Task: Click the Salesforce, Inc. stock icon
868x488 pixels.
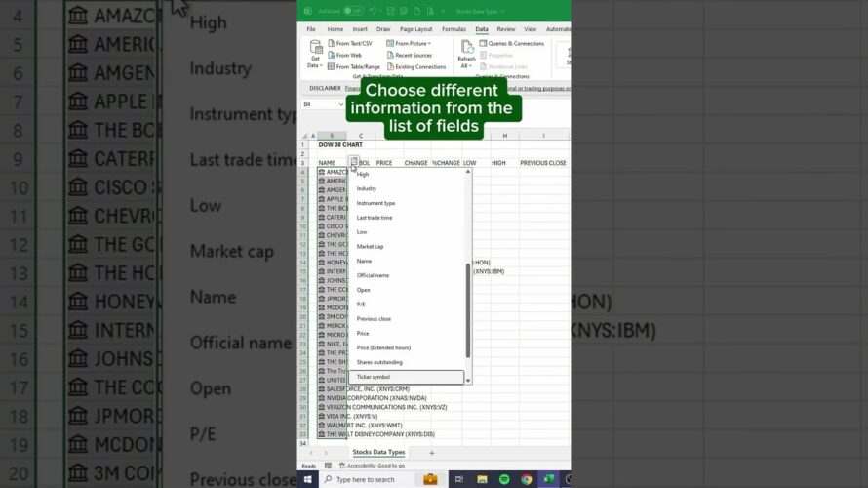Action: pos(322,388)
